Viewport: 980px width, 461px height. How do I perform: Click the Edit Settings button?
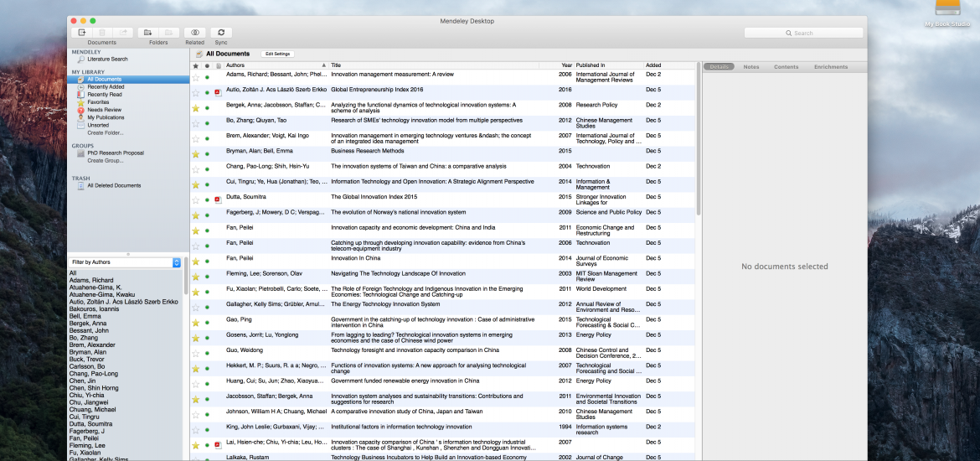coord(277,54)
